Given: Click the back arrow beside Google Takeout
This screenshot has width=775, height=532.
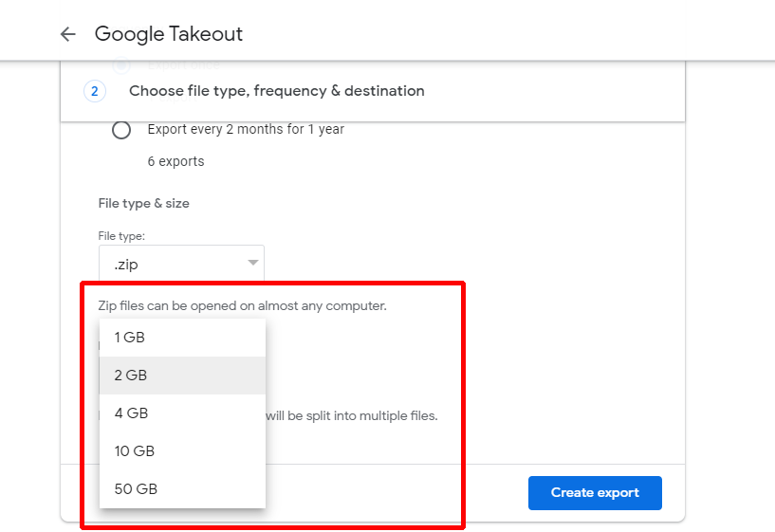Looking at the screenshot, I should (67, 34).
